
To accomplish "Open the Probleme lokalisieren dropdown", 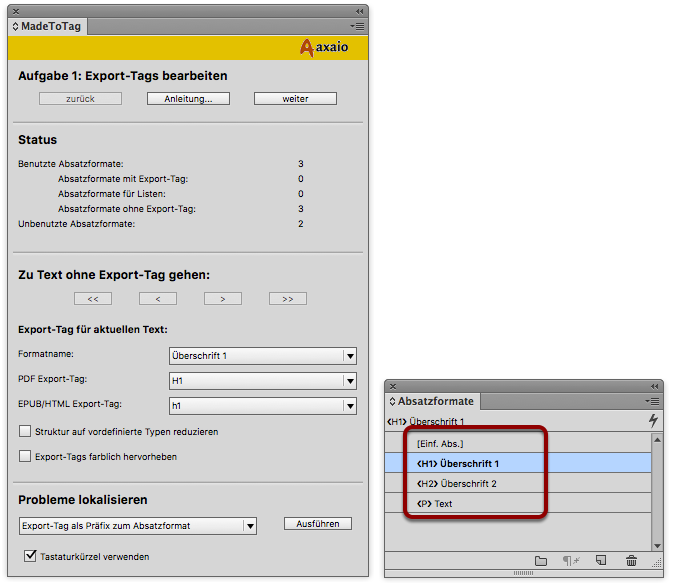I will pyautogui.click(x=138, y=526).
